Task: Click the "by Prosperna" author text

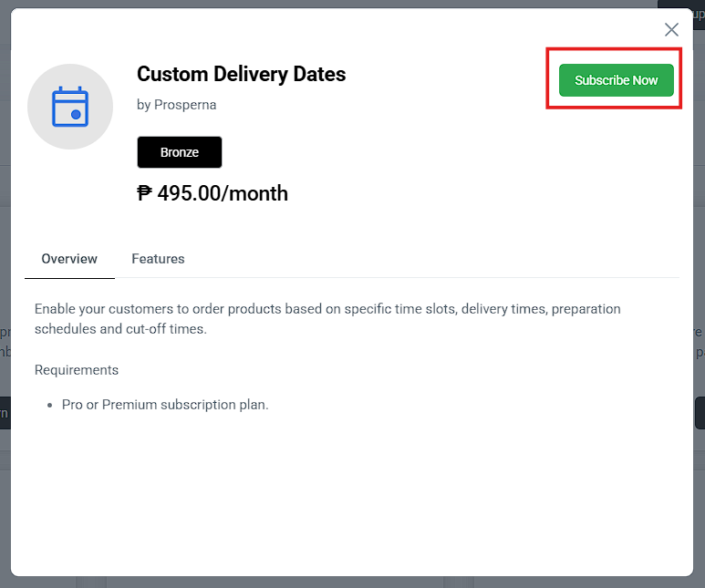Action: pos(176,105)
